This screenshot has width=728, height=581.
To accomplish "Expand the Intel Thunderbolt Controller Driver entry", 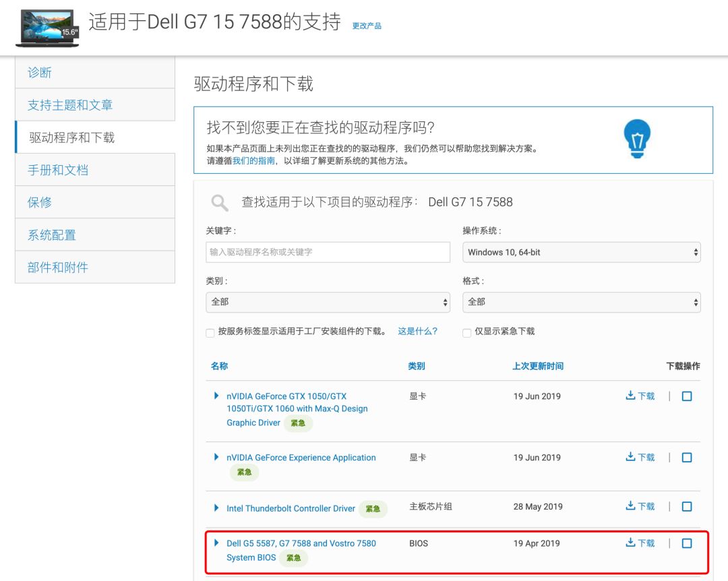I will pyautogui.click(x=216, y=508).
